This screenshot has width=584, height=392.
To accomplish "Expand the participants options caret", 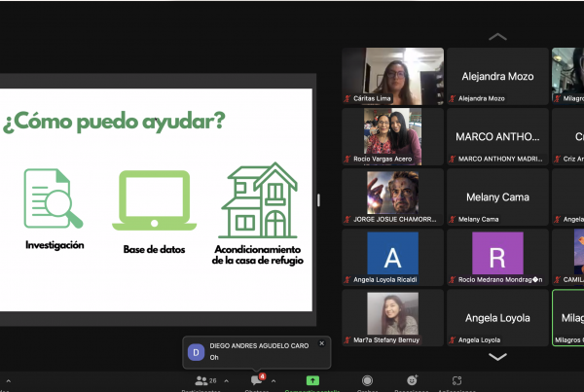I will point(226,381).
